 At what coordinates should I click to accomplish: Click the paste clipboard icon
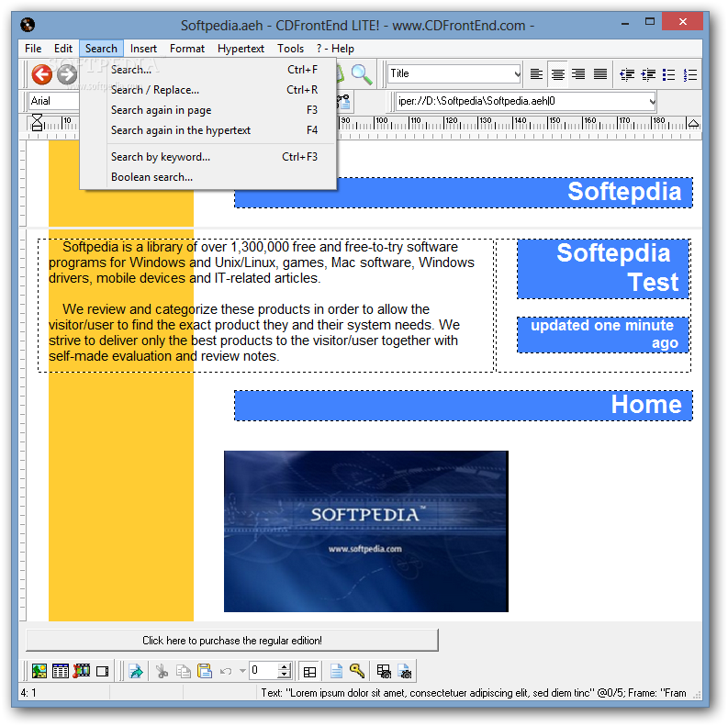pyautogui.click(x=205, y=671)
